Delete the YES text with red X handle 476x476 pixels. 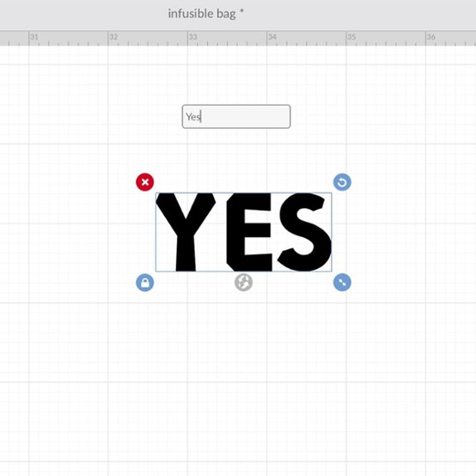click(145, 182)
